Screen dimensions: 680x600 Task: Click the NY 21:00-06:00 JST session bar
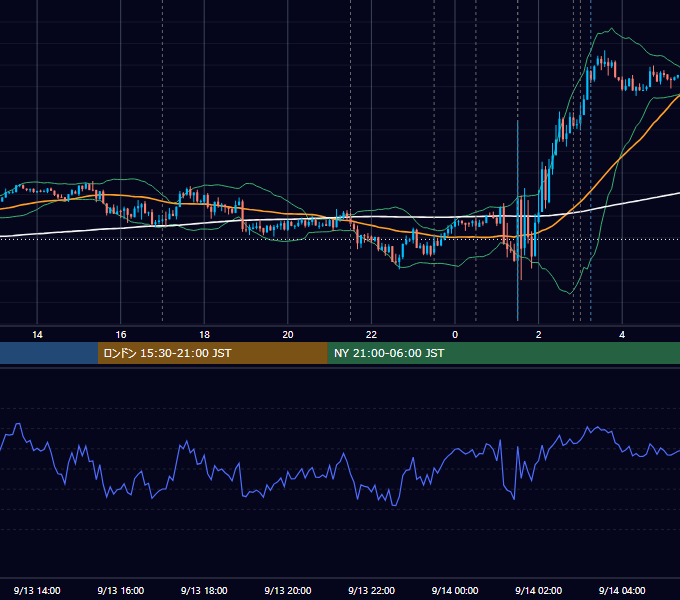coord(503,353)
